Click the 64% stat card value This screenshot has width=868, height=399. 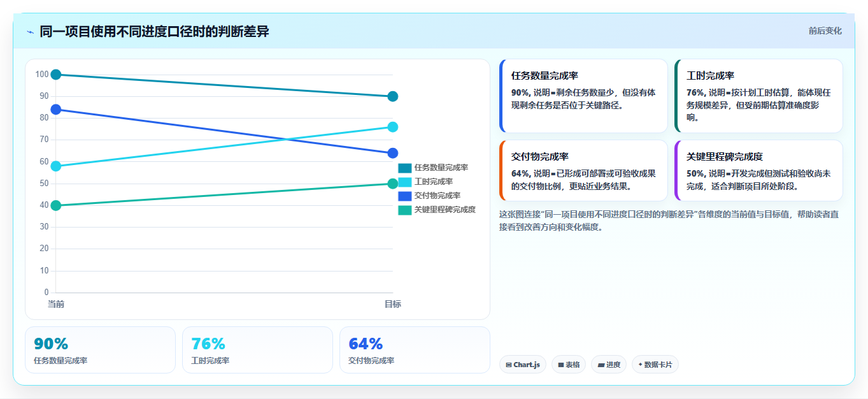(x=366, y=344)
